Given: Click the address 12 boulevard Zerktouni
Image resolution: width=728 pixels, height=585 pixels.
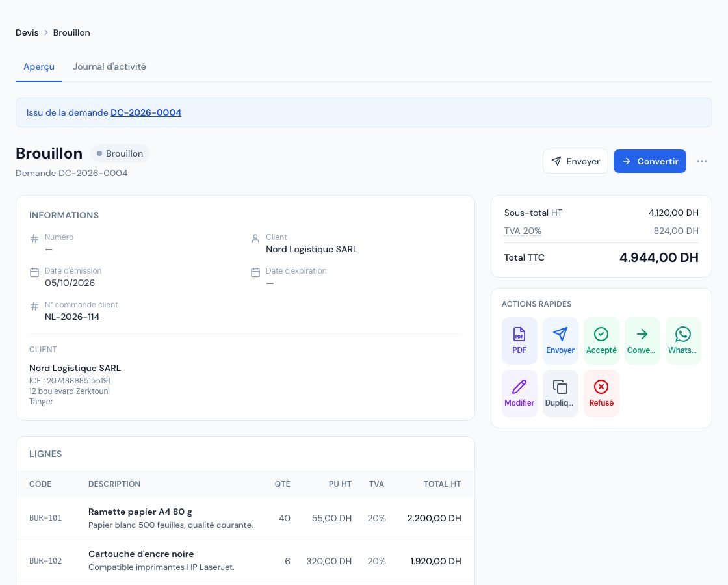Looking at the screenshot, I should (70, 391).
